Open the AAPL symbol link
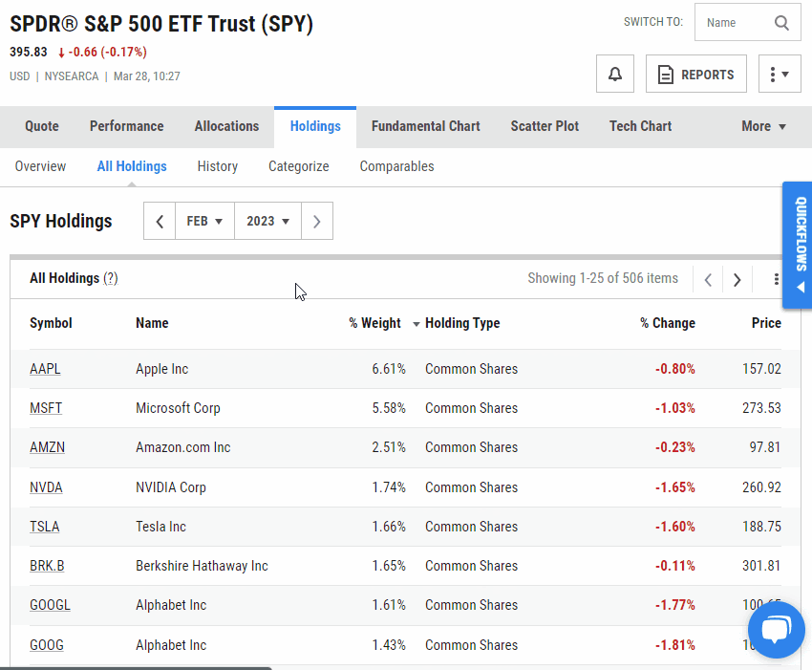 [45, 369]
